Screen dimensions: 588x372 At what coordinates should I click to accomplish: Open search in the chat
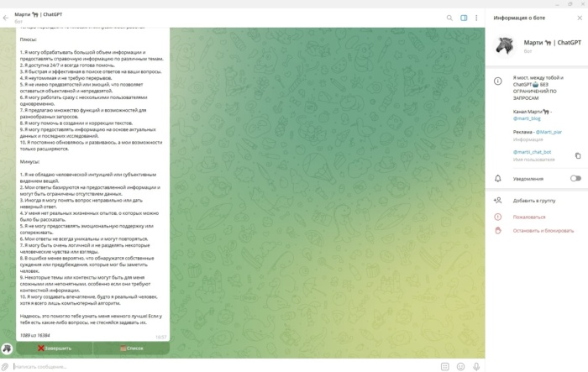point(449,17)
